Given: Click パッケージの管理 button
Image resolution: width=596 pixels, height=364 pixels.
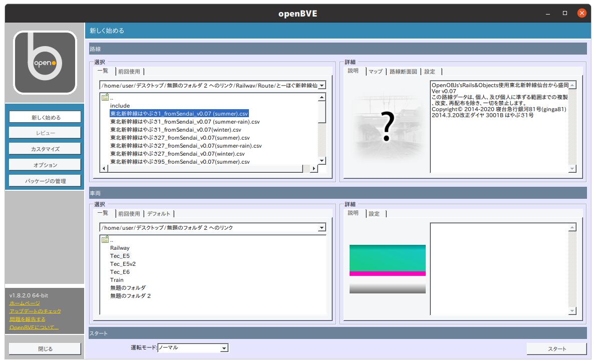Looking at the screenshot, I should tap(45, 181).
